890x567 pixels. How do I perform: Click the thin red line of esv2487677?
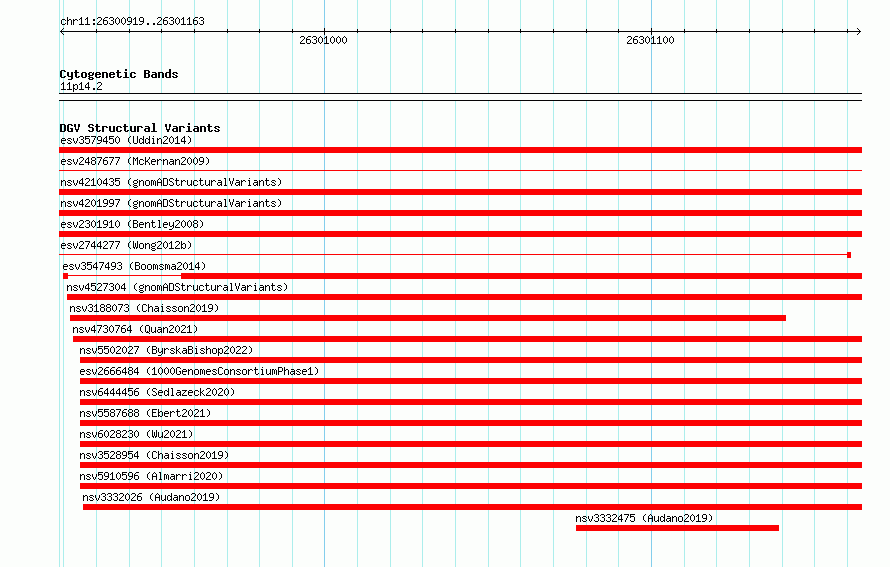point(460,170)
